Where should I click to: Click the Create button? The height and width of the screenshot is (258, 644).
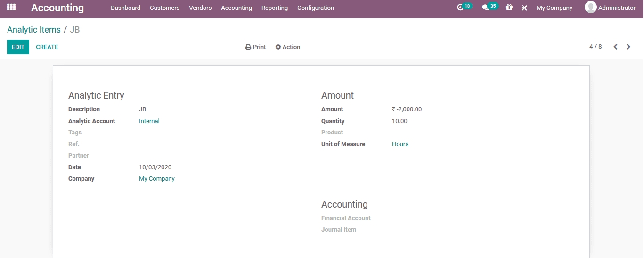(x=47, y=47)
